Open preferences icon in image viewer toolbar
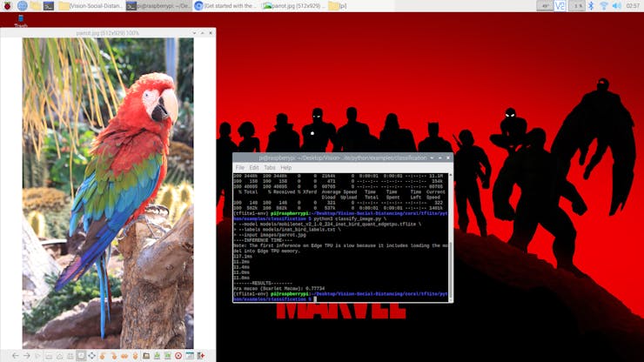644x362 pixels. [x=190, y=355]
